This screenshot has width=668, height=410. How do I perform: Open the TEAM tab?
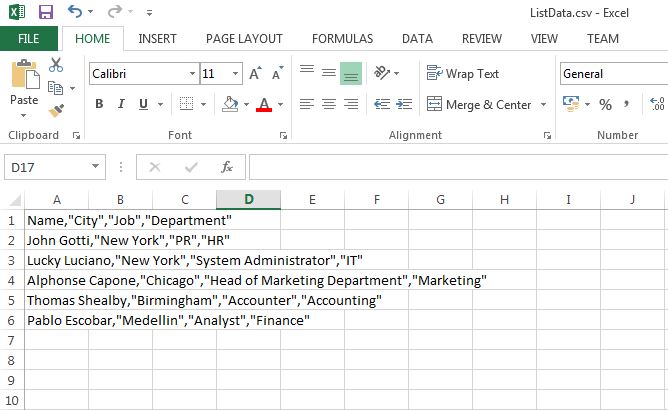click(603, 39)
